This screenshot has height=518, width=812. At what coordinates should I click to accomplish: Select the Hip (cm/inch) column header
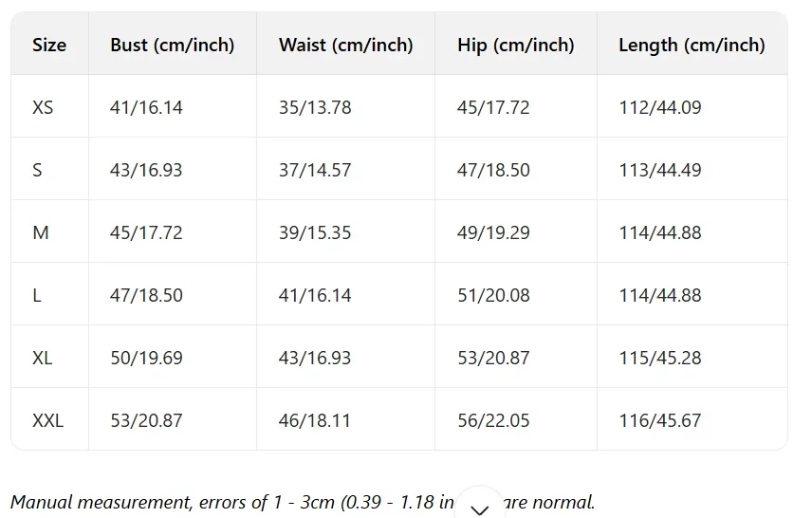[x=516, y=46]
